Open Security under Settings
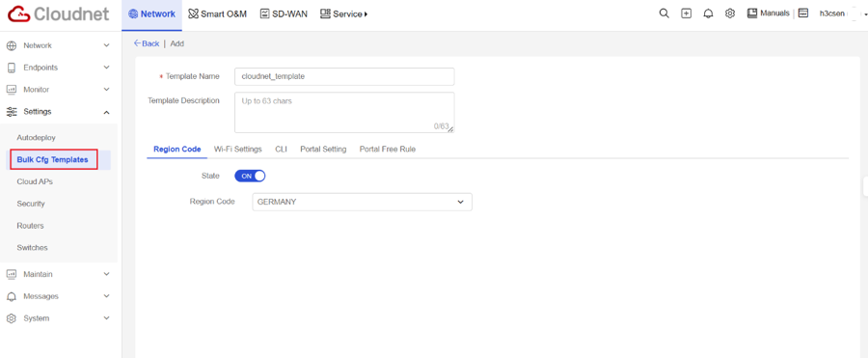Screen dimensions: 868x358 pos(31,204)
